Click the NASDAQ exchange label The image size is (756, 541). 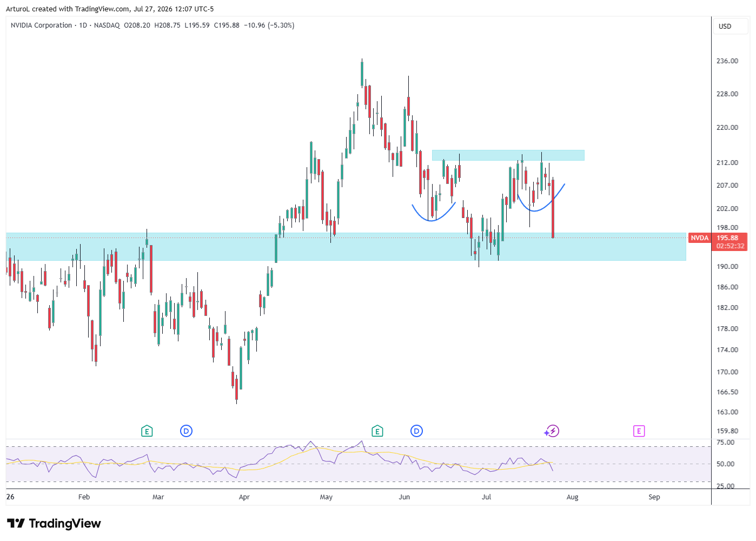(x=107, y=25)
